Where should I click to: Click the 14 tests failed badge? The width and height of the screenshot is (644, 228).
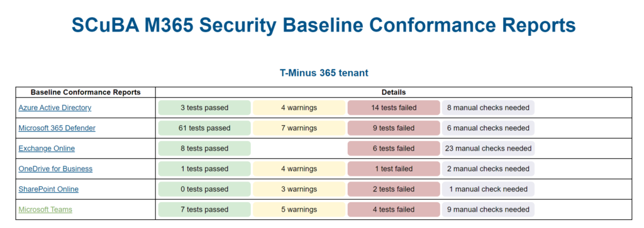click(394, 108)
